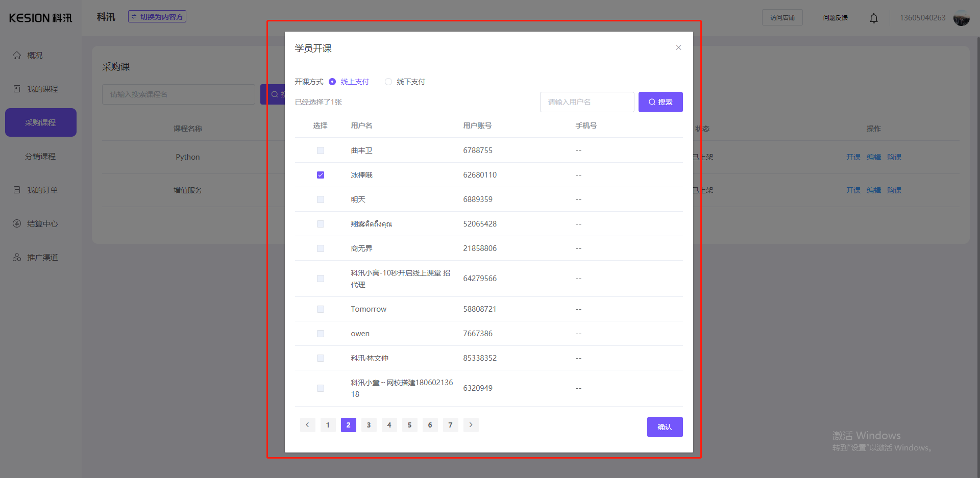Click the previous page left chevron
Viewport: 980px width, 478px height.
[307, 424]
